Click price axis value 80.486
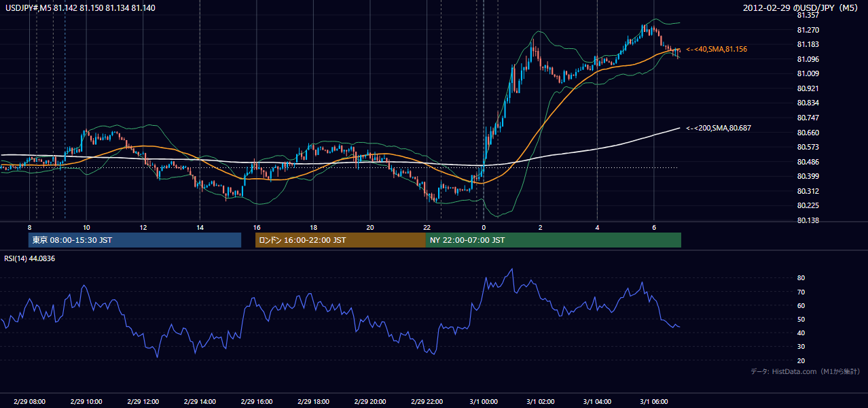The width and height of the screenshot is (868, 408). point(808,162)
